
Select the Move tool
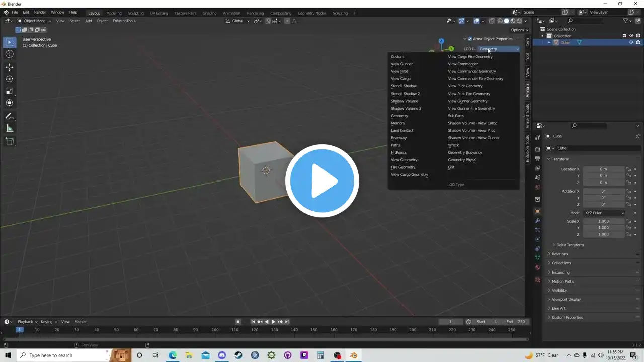click(x=10, y=67)
